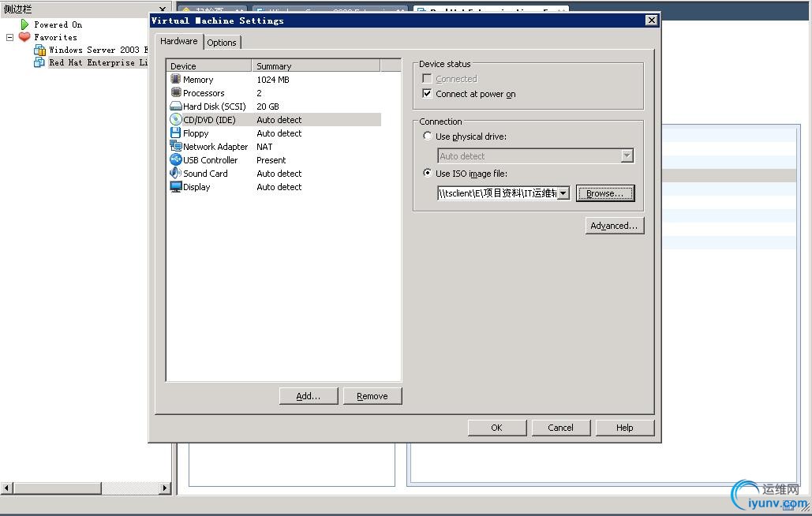Select the Powered On tree item text
The image size is (812, 516).
pos(58,24)
